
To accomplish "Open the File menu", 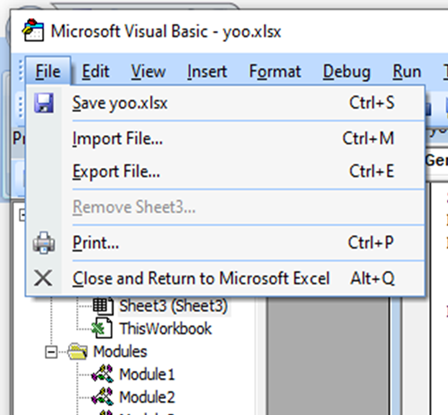I will [x=48, y=71].
